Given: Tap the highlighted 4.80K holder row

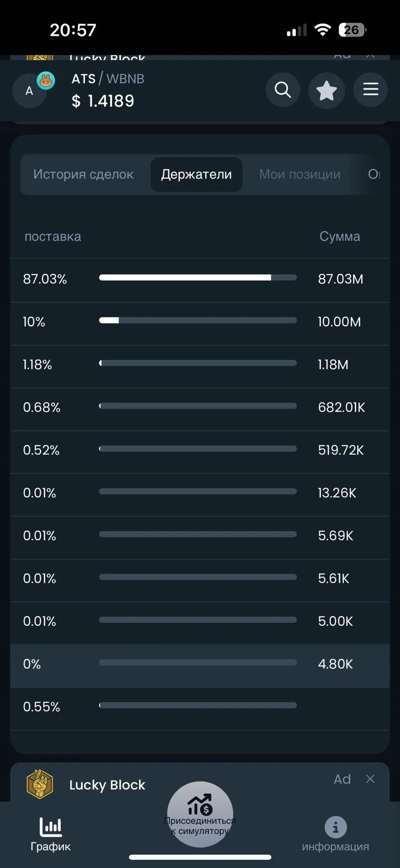Looking at the screenshot, I should (x=200, y=664).
